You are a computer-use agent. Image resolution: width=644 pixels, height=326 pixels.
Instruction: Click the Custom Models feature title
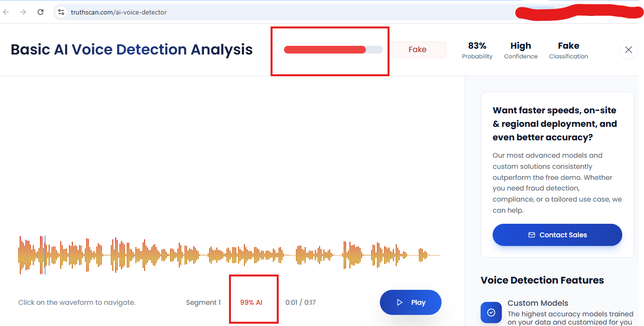tap(537, 303)
